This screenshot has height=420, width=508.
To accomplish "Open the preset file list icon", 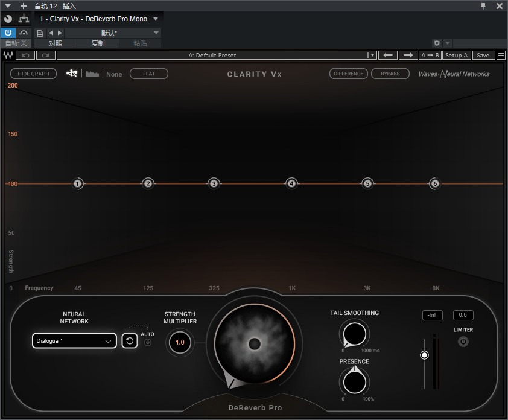I will pyautogui.click(x=40, y=33).
